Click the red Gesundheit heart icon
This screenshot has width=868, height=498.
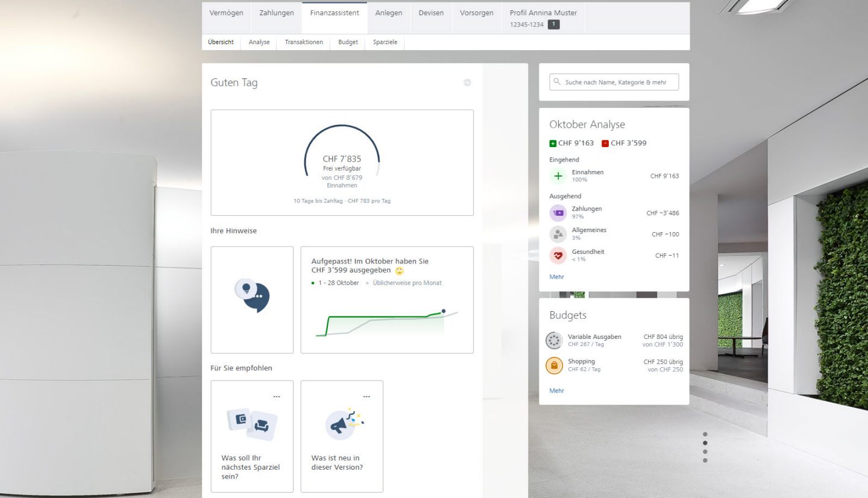(x=558, y=256)
